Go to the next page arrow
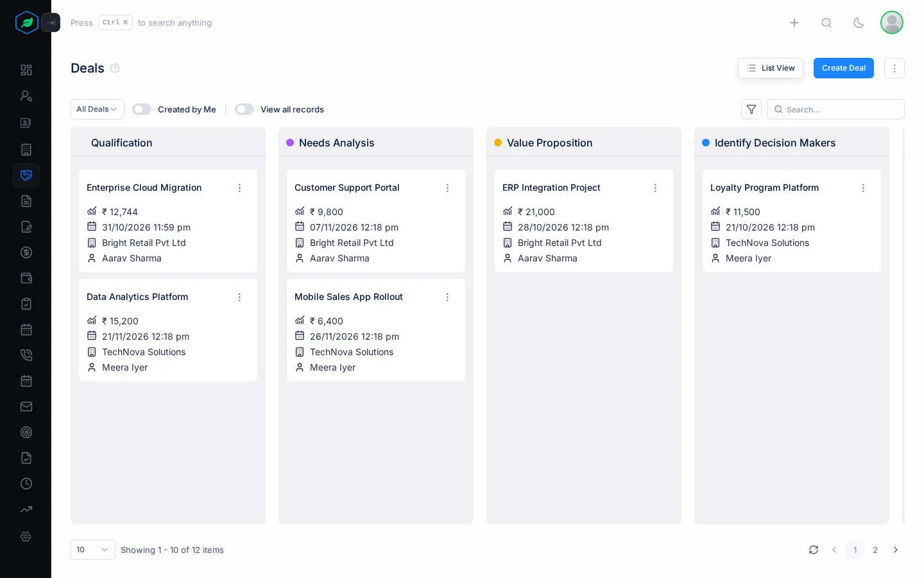The width and height of the screenshot is (924, 578). coord(896,550)
